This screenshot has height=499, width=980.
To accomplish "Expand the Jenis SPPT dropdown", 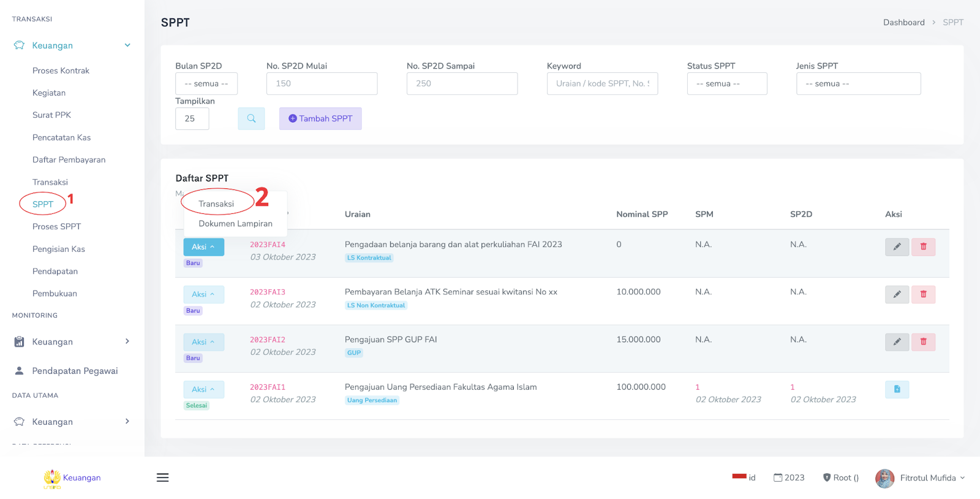I will click(x=858, y=84).
